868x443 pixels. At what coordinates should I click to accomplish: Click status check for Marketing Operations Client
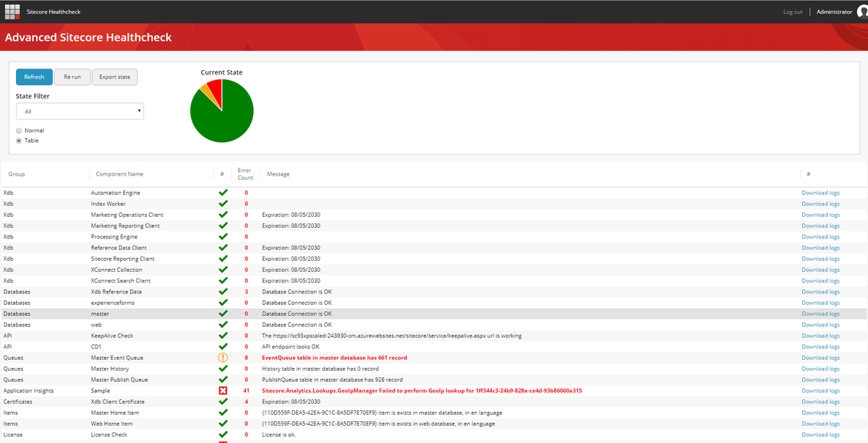click(x=223, y=215)
